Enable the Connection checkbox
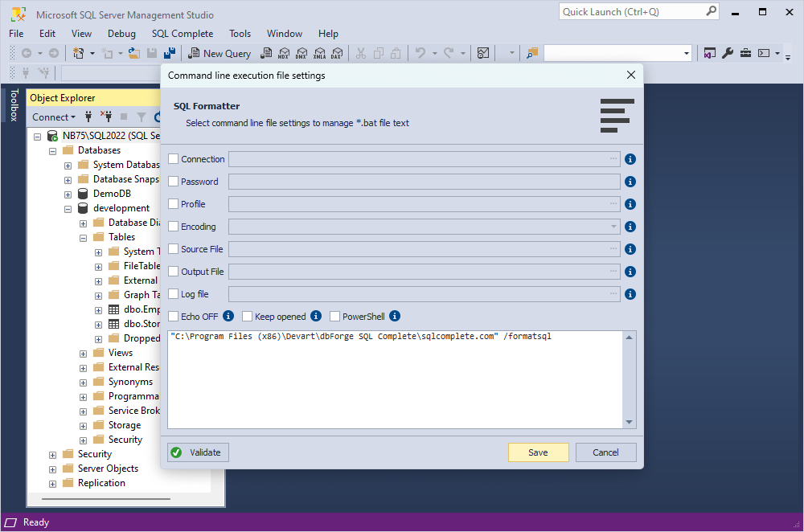This screenshot has width=804, height=532. pyautogui.click(x=174, y=159)
